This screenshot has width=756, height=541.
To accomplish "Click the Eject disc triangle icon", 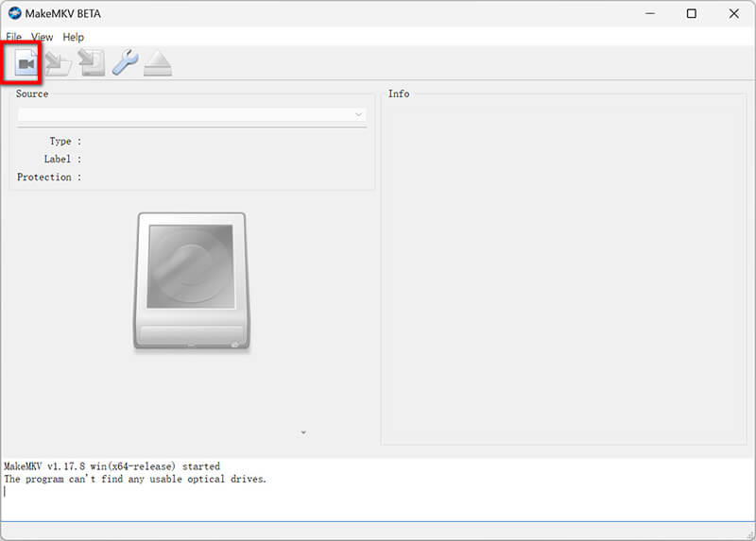I will pyautogui.click(x=158, y=63).
